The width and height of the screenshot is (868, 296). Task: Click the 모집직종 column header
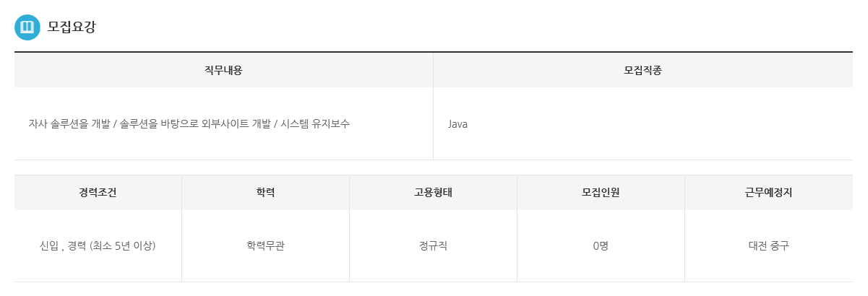pos(643,71)
